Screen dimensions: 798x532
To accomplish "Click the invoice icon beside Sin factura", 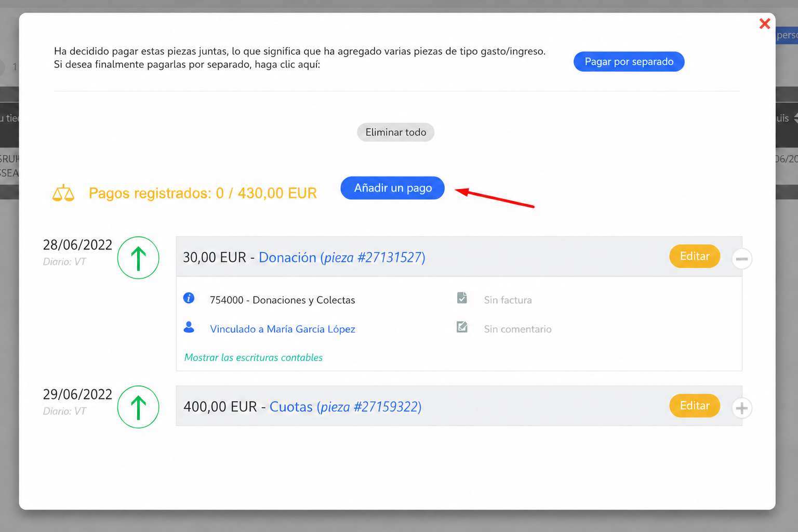I will pyautogui.click(x=462, y=298).
